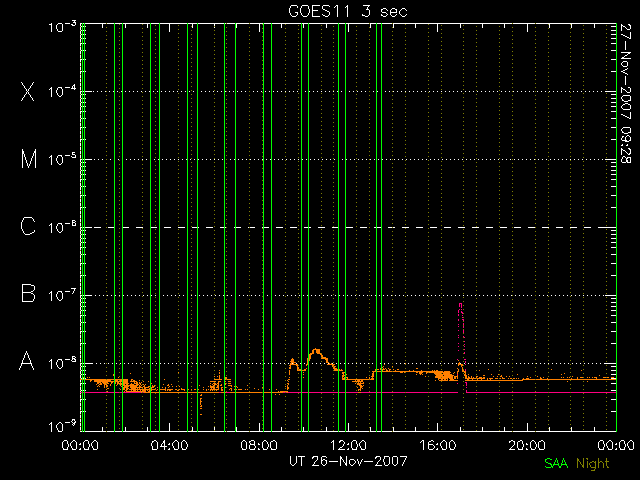The height and width of the screenshot is (480, 640).
Task: Click the orange peak near 10:30
Action: point(316,351)
